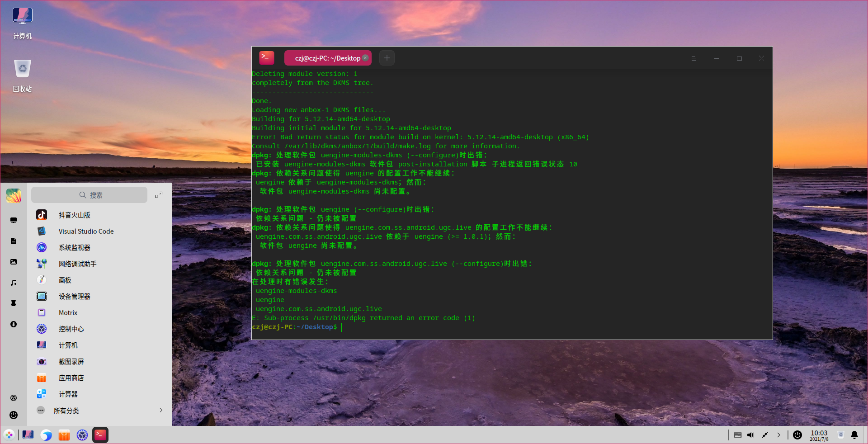Screen dimensions: 868x444
Task: Open file manager icon on the taskbar
Action: tap(28, 435)
